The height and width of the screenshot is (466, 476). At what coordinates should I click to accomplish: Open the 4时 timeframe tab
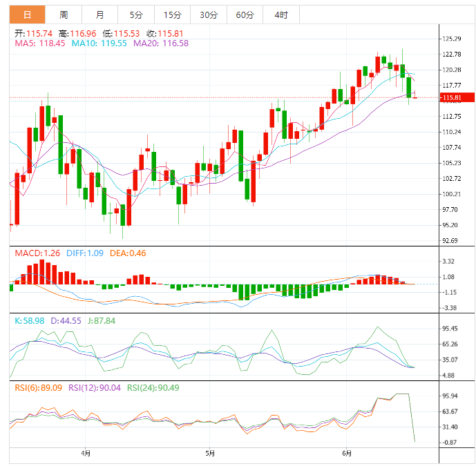click(281, 14)
